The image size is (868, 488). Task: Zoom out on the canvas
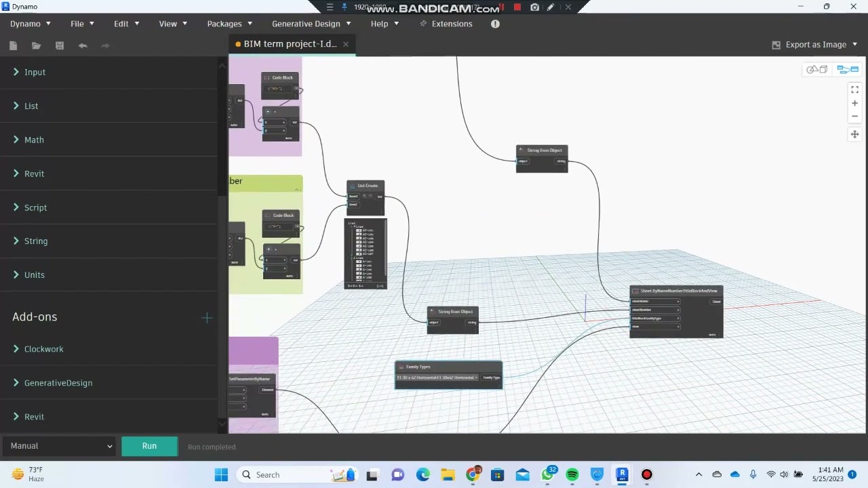coord(854,116)
